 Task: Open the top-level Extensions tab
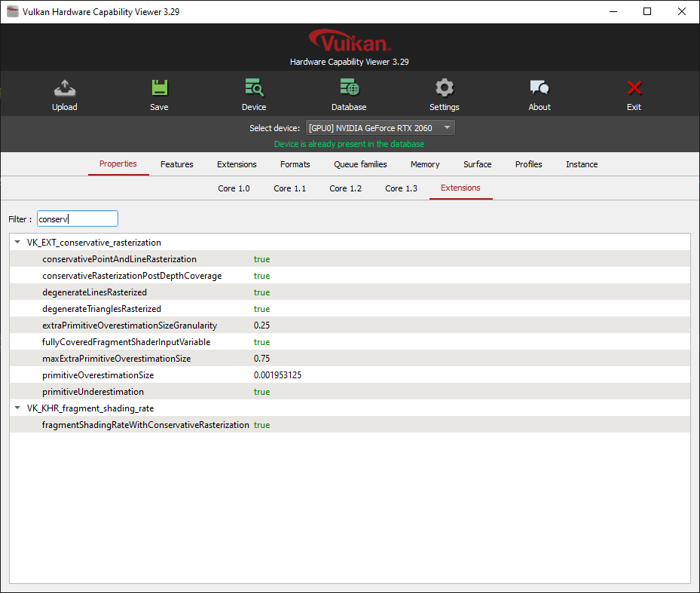pyautogui.click(x=237, y=164)
